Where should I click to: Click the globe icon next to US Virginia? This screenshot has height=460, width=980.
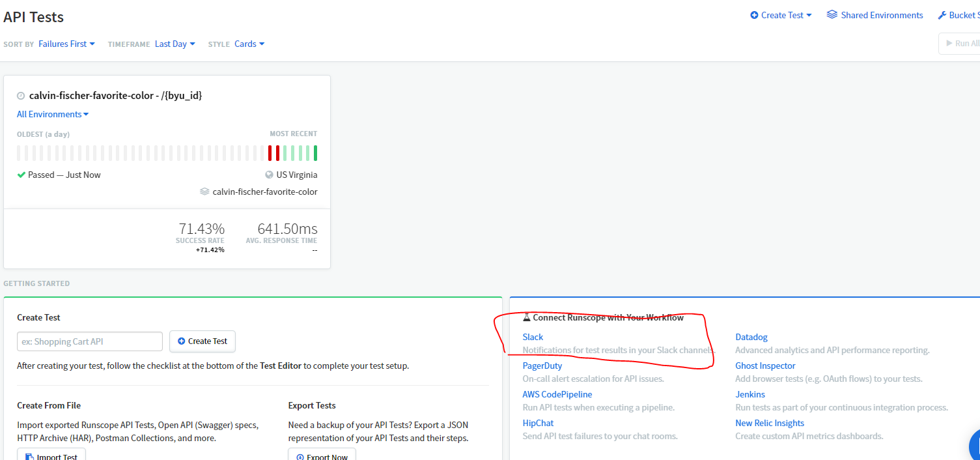point(269,175)
